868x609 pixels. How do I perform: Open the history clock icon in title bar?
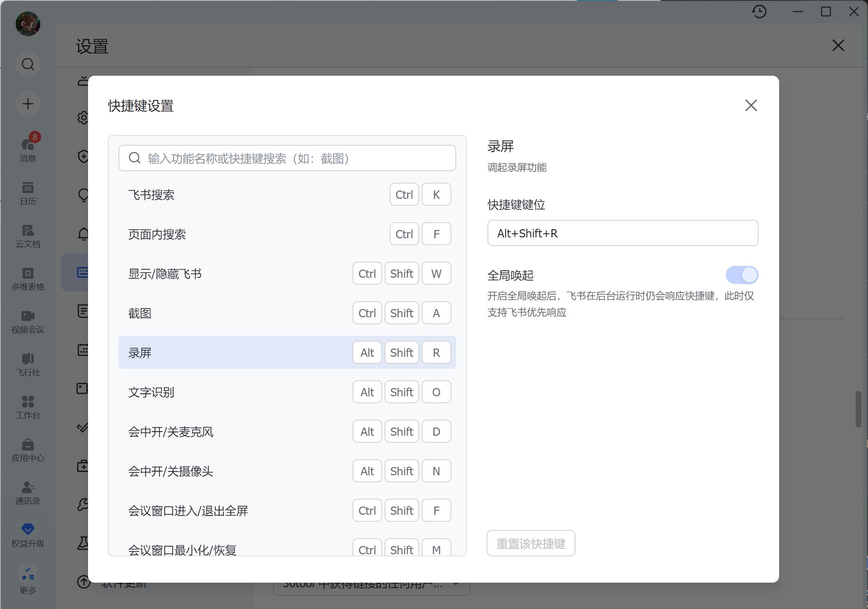click(x=759, y=12)
